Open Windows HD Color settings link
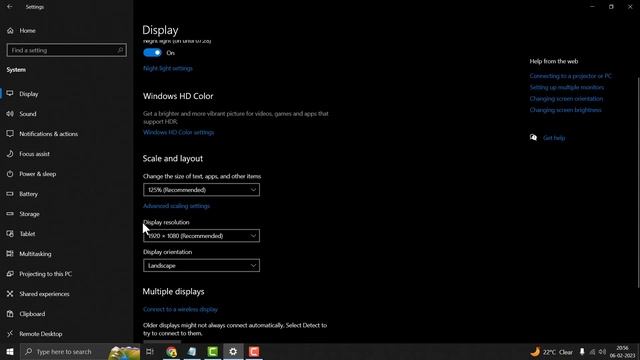 point(178,132)
